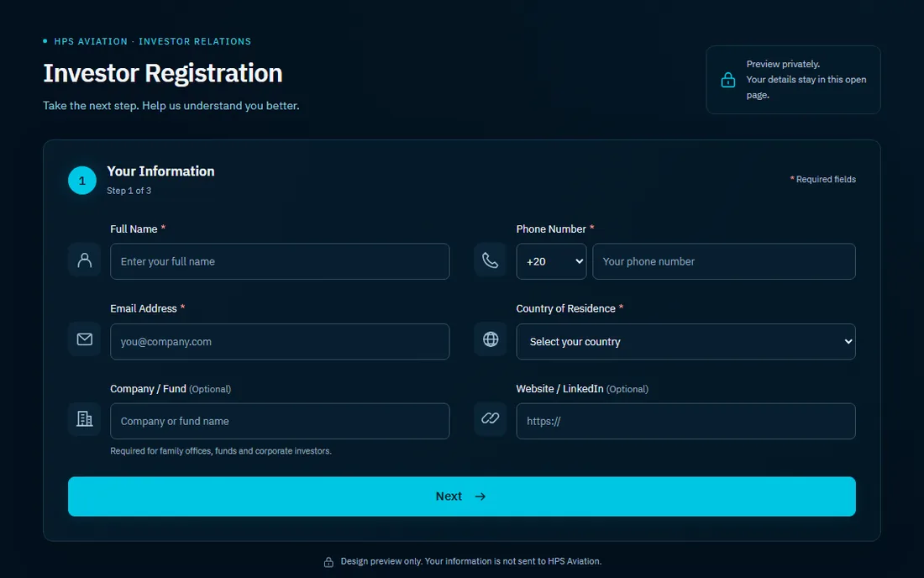Focus the you@company.com email field
924x578 pixels.
tap(280, 342)
